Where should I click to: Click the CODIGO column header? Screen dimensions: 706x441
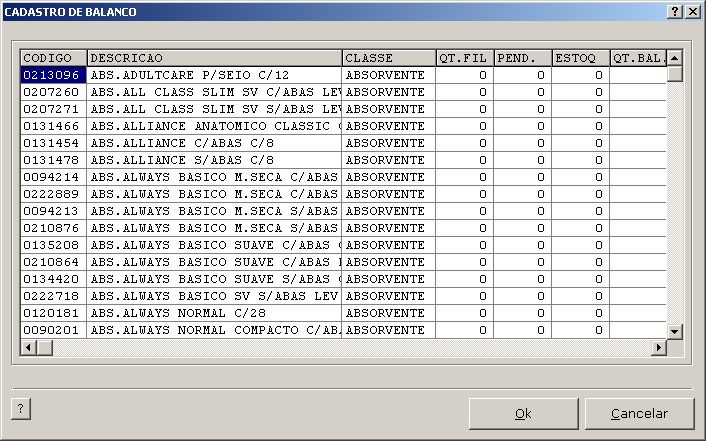pyautogui.click(x=54, y=58)
